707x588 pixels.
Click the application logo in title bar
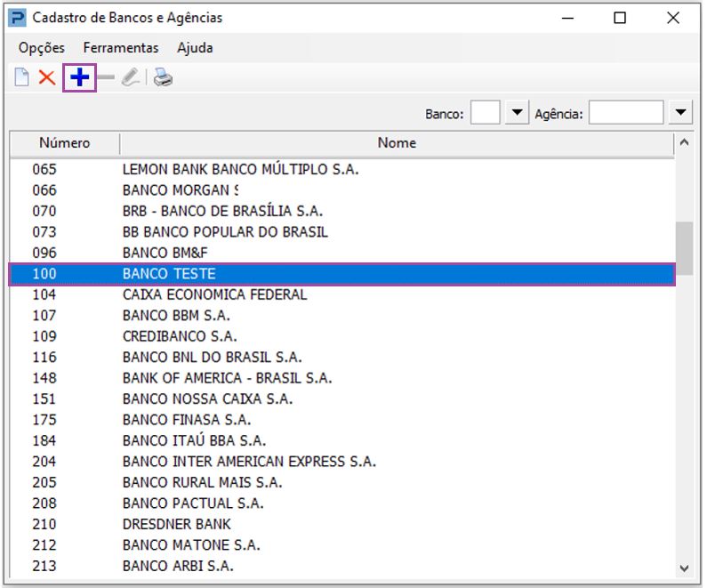click(x=17, y=18)
